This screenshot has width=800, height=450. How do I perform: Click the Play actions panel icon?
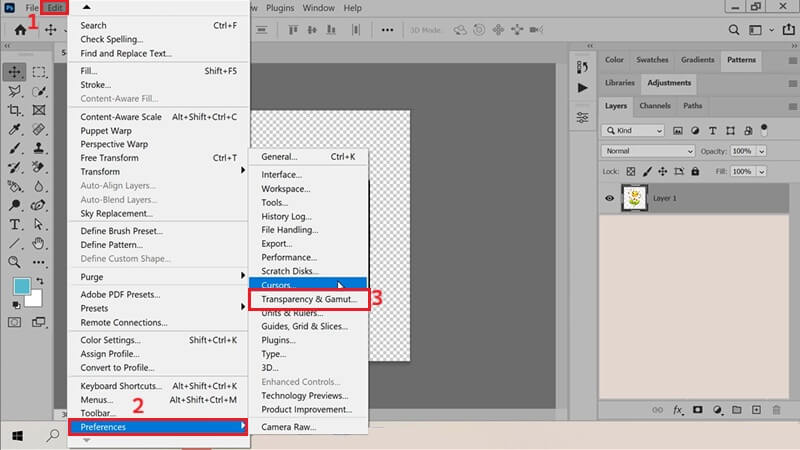pyautogui.click(x=582, y=88)
